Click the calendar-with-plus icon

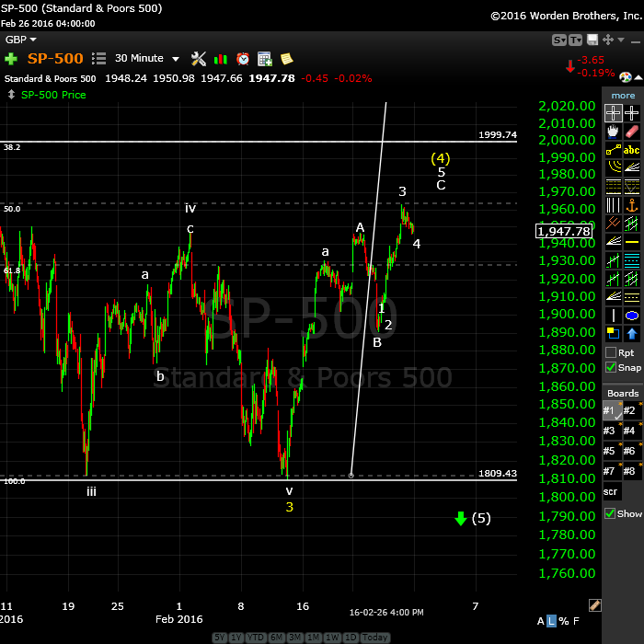265,59
